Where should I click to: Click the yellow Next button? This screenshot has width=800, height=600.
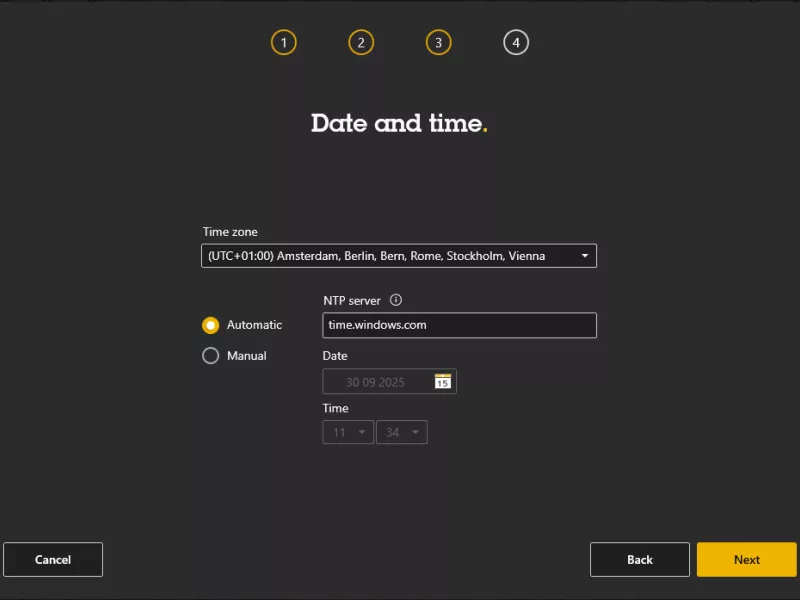(x=746, y=559)
